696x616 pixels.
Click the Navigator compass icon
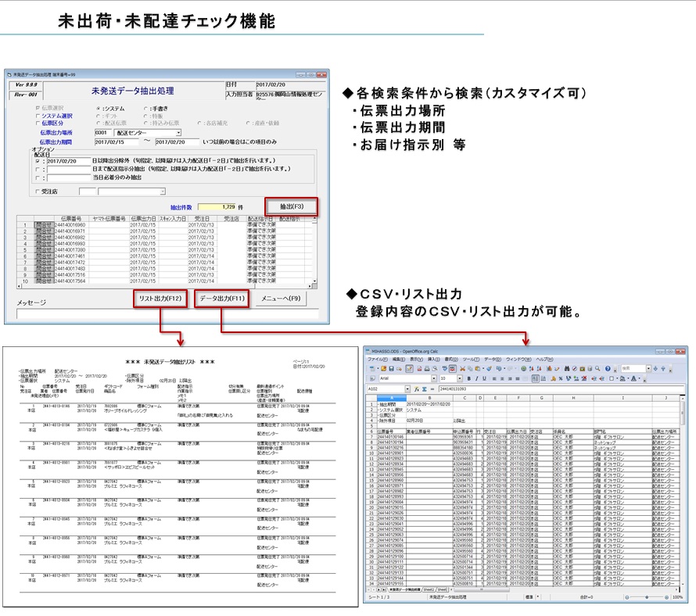(x=574, y=369)
